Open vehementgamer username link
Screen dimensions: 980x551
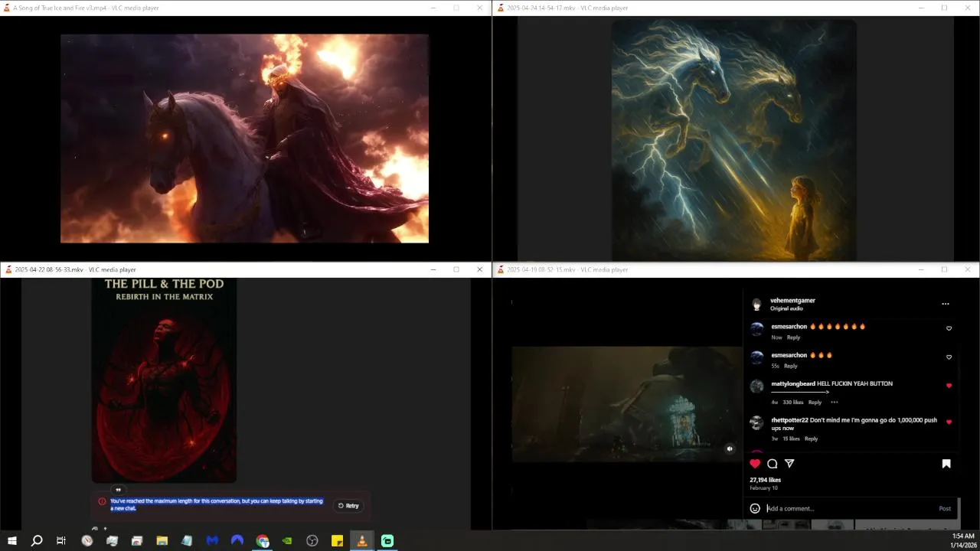point(792,301)
